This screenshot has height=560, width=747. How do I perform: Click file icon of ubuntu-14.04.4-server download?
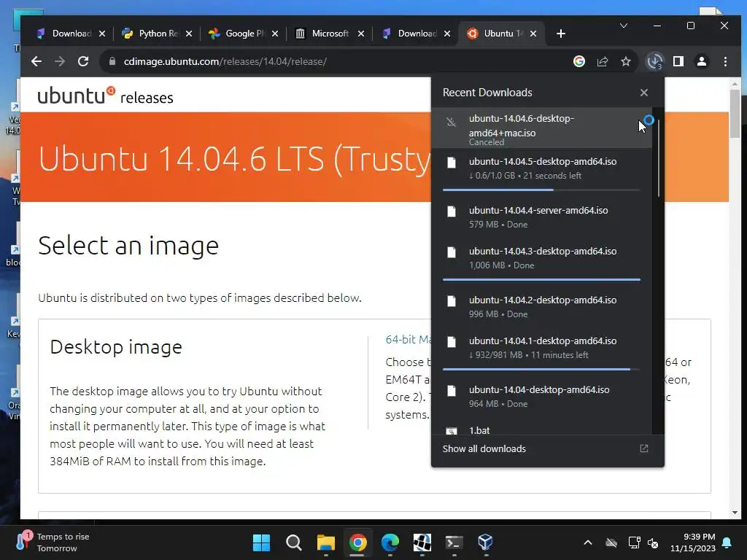[451, 211]
